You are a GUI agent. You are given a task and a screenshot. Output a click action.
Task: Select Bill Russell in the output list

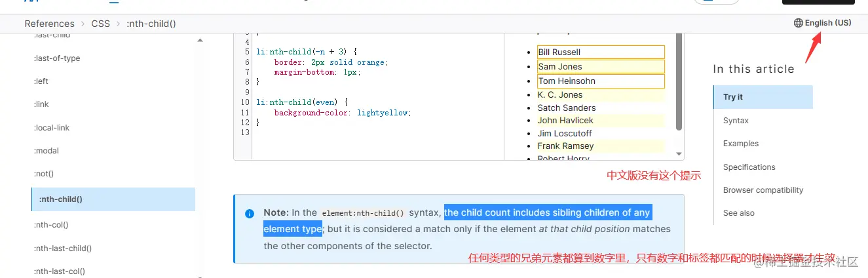click(x=559, y=52)
